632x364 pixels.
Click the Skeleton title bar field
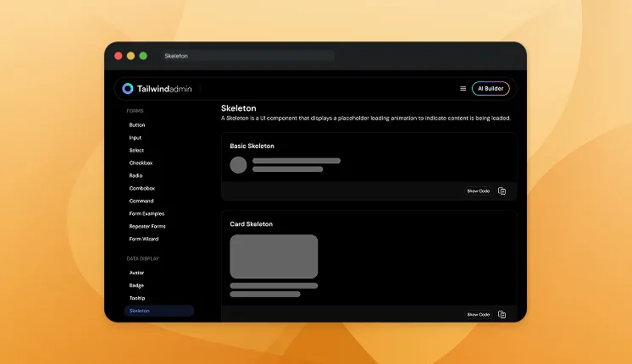248,56
